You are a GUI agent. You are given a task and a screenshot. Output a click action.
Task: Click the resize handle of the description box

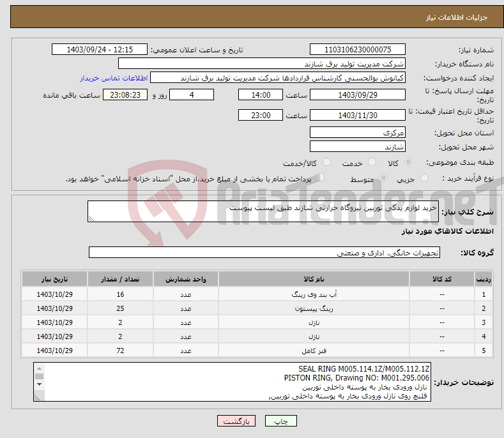pyautogui.click(x=91, y=218)
